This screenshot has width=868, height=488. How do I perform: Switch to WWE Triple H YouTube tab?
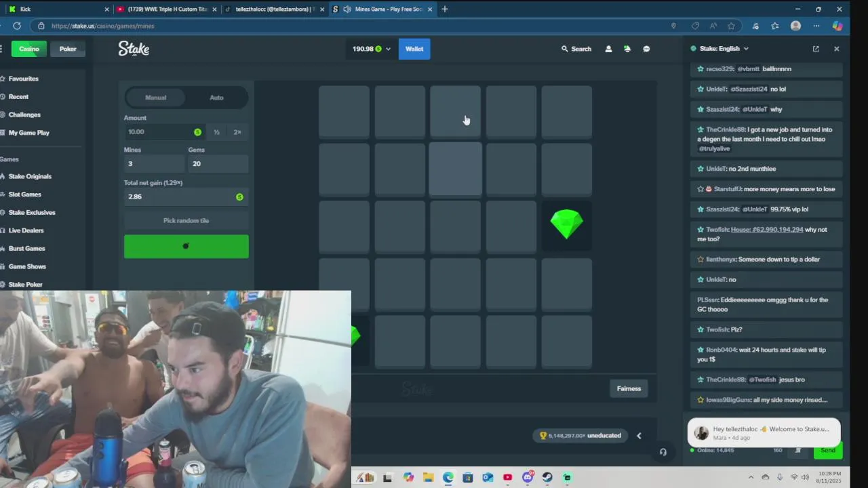click(x=166, y=9)
